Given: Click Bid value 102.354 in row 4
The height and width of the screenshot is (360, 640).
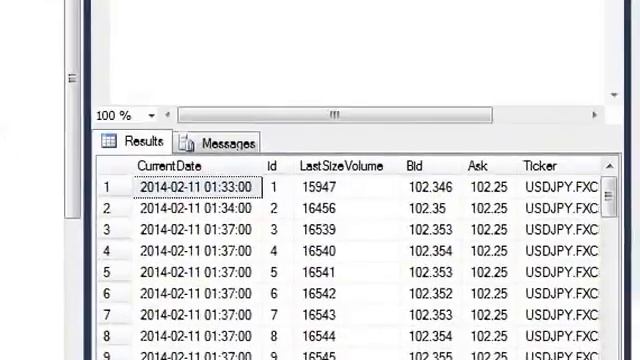Looking at the screenshot, I should 431,251.
